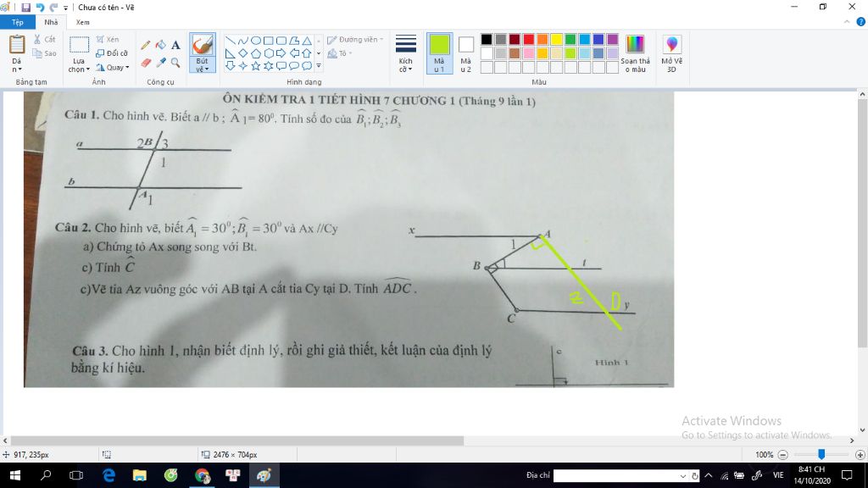Expand the Lựa chọn (select) dropdown

pos(79,65)
